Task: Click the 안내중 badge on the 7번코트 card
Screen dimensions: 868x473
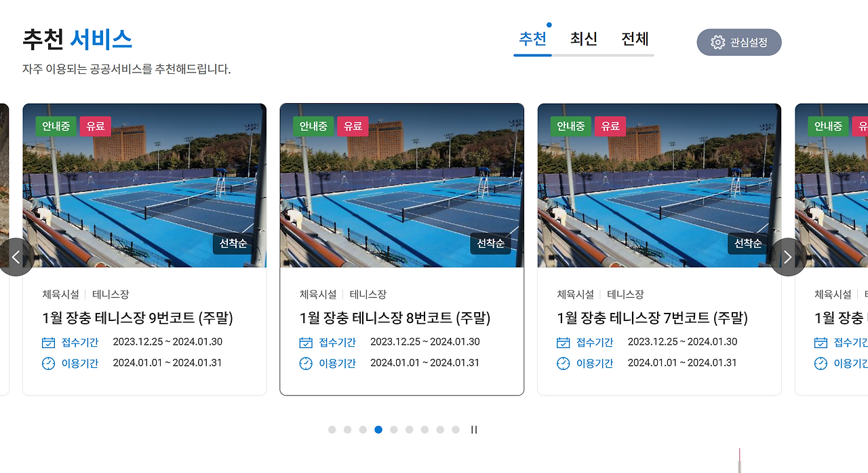Action: [x=570, y=126]
